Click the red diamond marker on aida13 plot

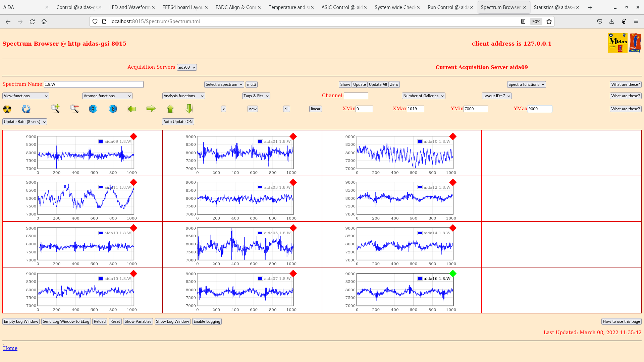click(133, 228)
